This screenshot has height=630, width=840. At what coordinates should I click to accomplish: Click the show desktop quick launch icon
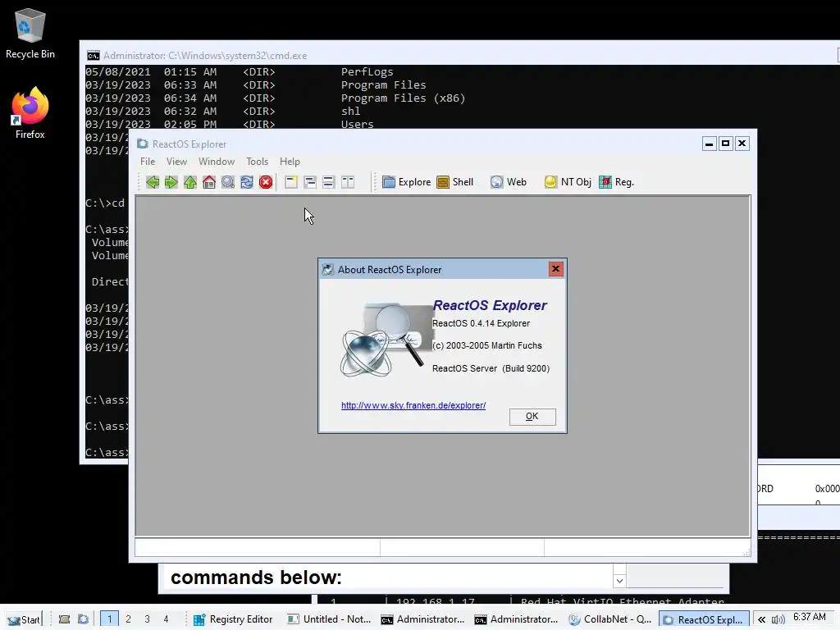64,619
